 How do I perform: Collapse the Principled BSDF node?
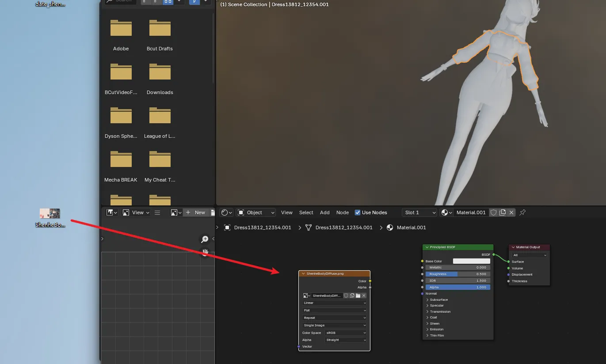[427, 247]
